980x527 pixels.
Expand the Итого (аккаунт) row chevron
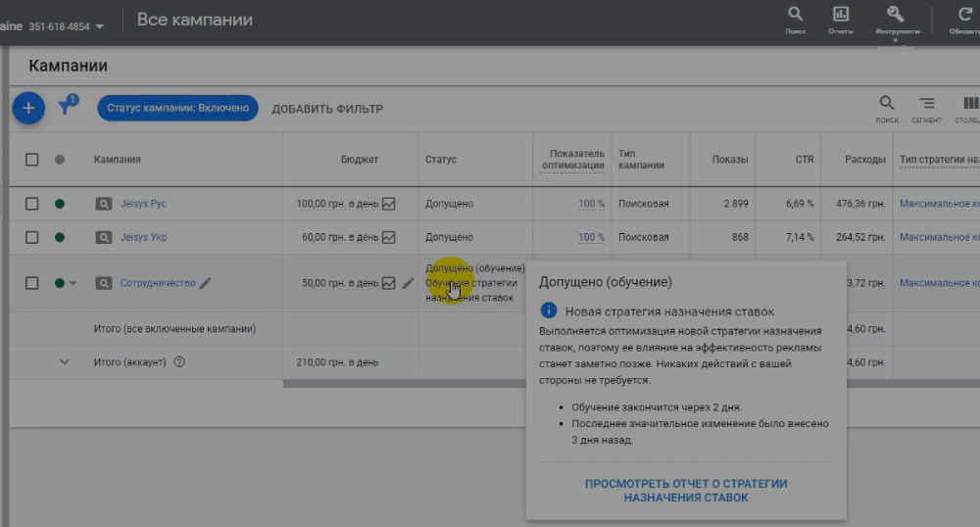tap(65, 361)
